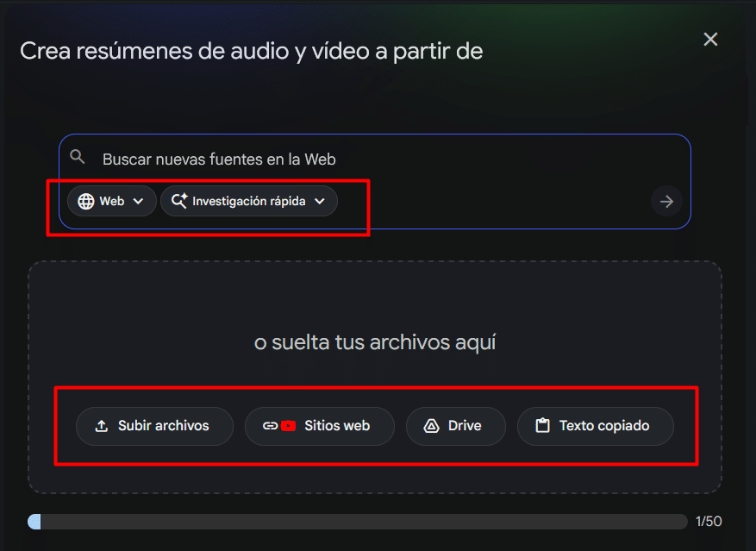Submit the search with the arrow icon
This screenshot has width=756, height=551.
pos(666,201)
